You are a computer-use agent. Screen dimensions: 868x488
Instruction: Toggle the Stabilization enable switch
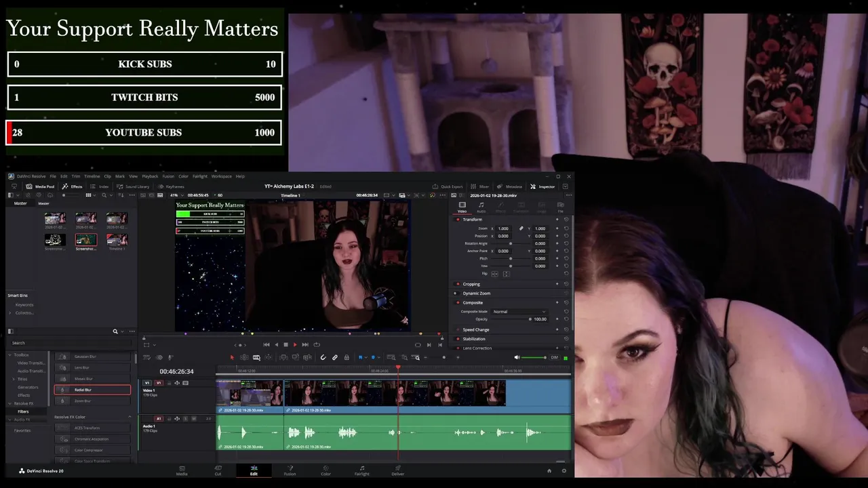tap(458, 339)
